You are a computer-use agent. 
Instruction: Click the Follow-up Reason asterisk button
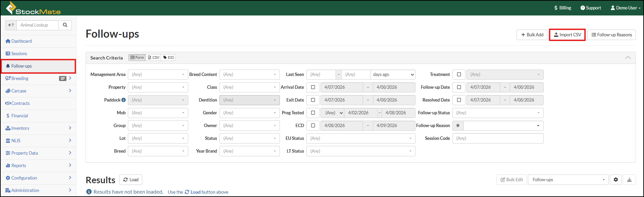[x=458, y=125]
